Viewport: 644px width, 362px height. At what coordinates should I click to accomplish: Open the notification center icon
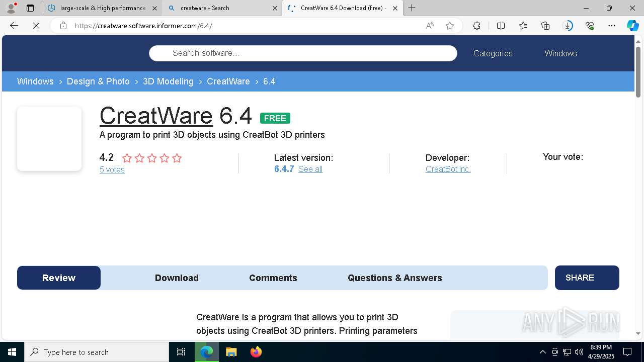(x=627, y=352)
